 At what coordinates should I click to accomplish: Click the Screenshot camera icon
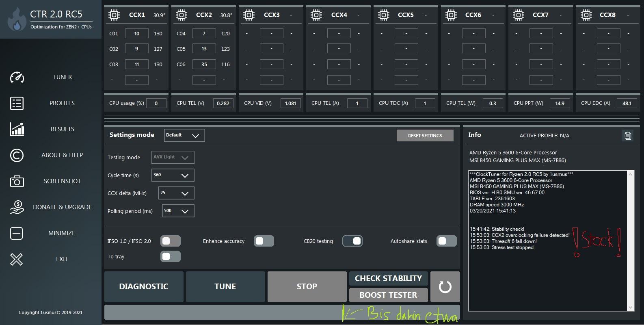[x=17, y=181]
